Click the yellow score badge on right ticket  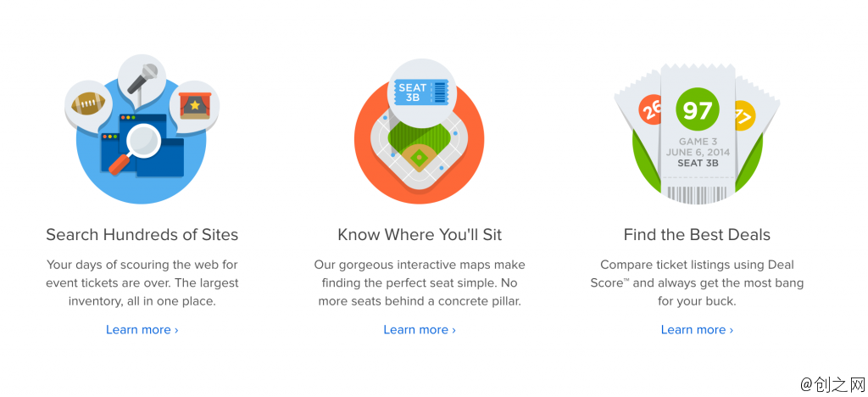[x=744, y=115]
